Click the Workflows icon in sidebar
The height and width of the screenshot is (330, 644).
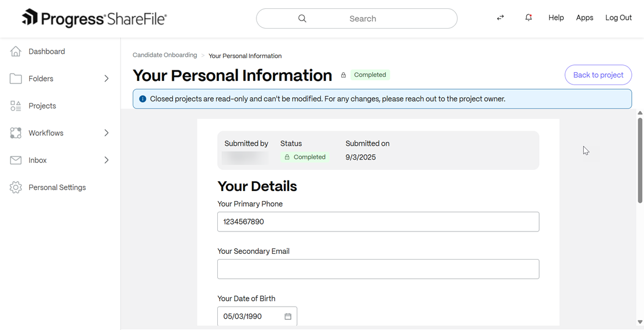point(16,132)
